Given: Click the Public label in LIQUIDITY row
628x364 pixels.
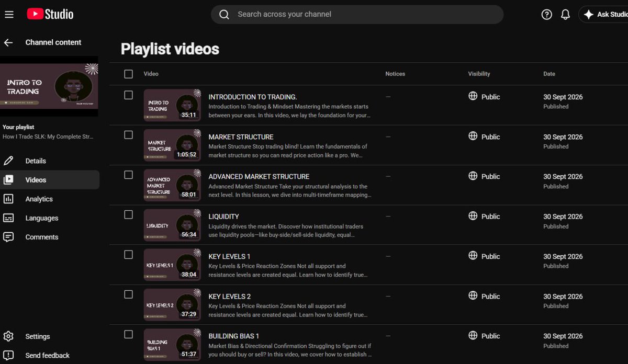Looking at the screenshot, I should tap(490, 217).
